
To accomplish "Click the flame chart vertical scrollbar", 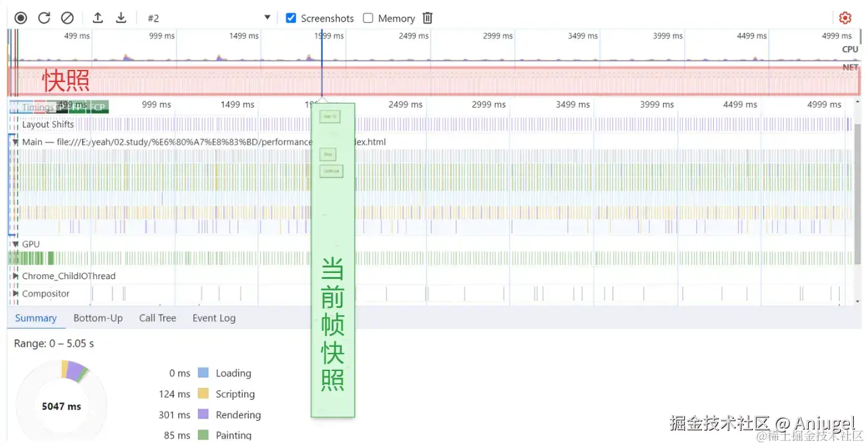I will [x=857, y=194].
